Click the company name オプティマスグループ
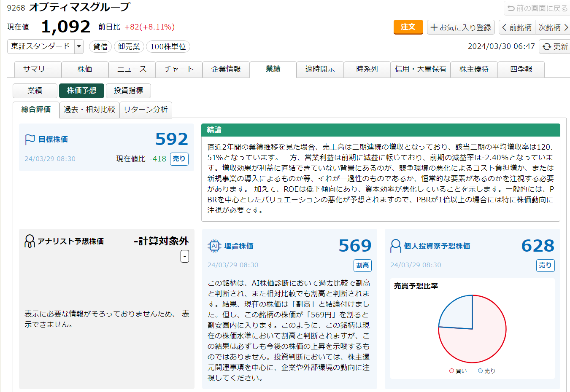The height and width of the screenshot is (392, 570). (80, 7)
